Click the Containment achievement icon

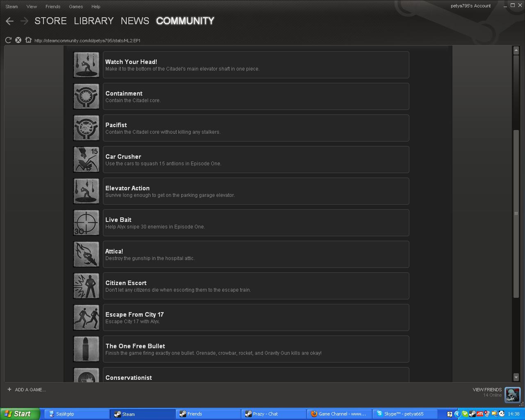(86, 96)
